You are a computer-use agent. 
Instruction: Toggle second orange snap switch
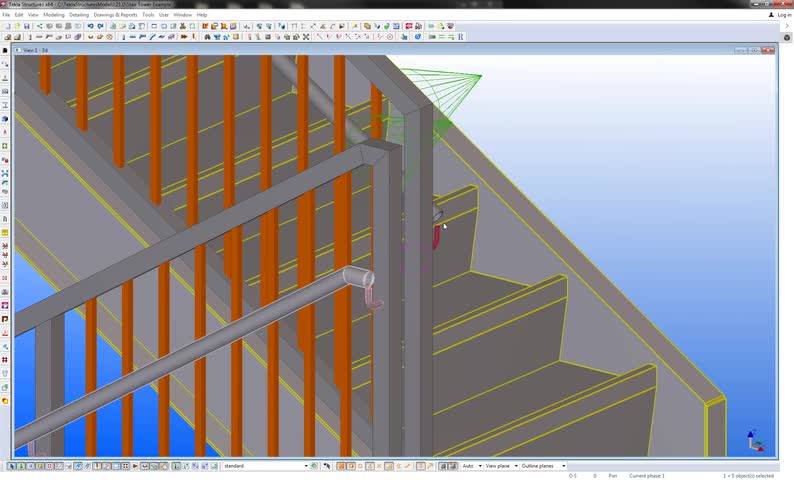350,466
